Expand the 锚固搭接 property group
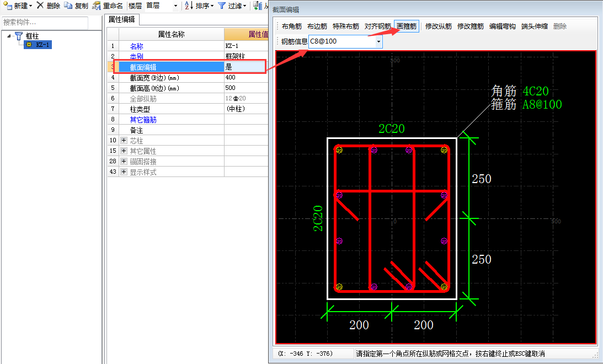 [x=124, y=161]
